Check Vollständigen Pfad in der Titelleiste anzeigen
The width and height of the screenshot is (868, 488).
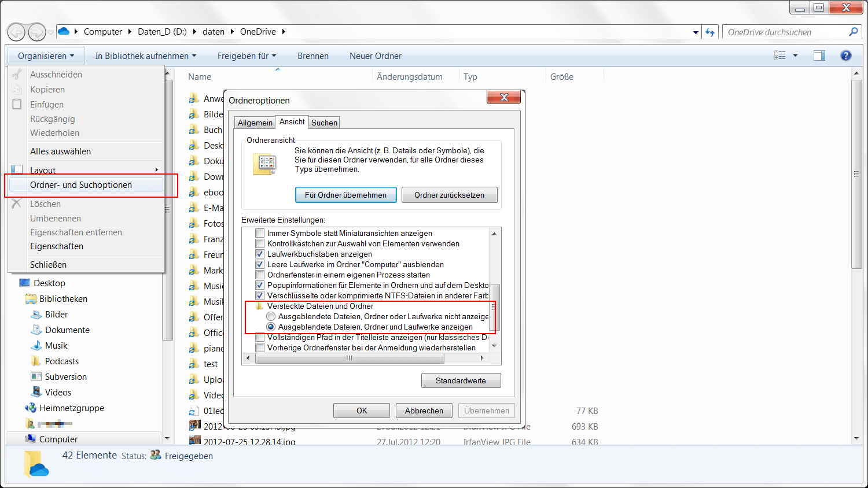pos(260,337)
